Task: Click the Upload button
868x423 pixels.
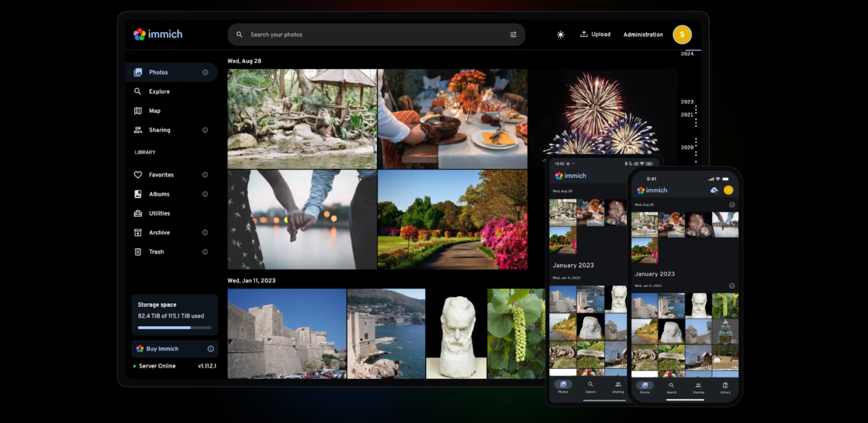Action: tap(595, 35)
